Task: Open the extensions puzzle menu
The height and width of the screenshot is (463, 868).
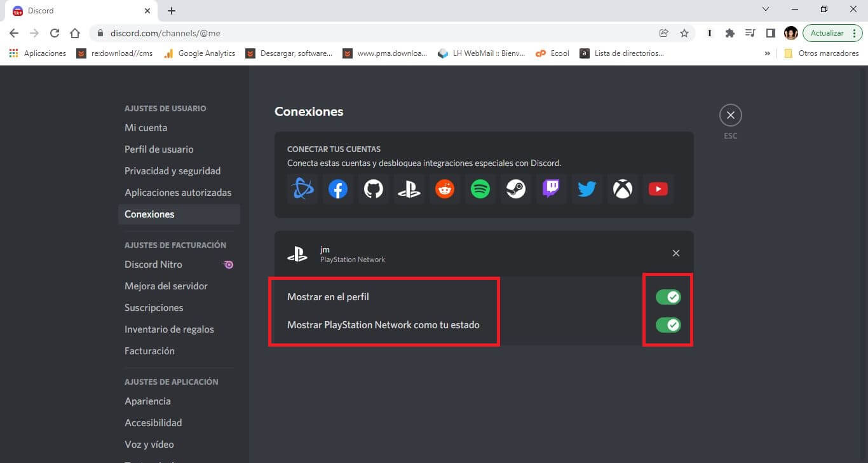Action: pyautogui.click(x=730, y=33)
